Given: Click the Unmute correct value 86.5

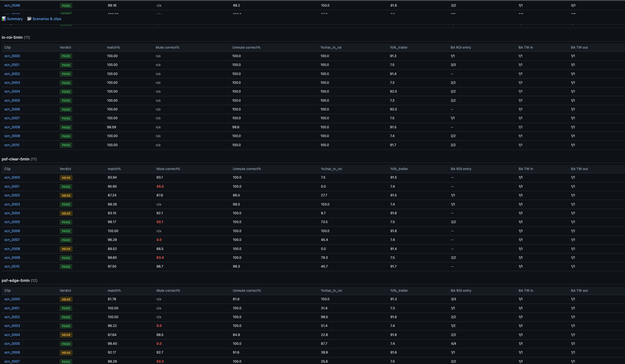Looking at the screenshot, I should coord(236,195).
